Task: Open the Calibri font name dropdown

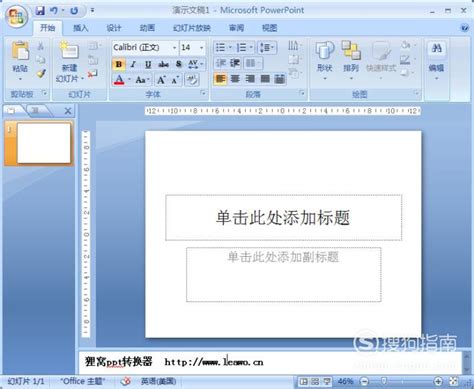Action: (x=174, y=48)
